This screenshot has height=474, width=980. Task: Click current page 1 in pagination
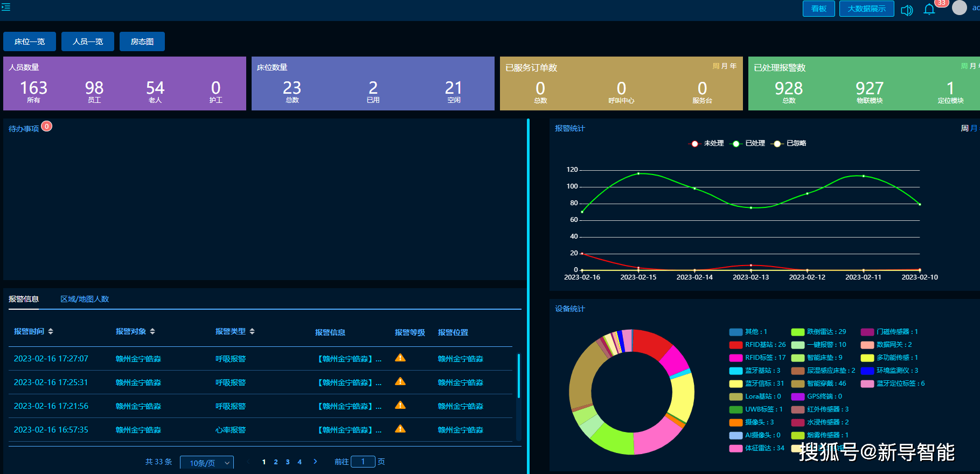click(x=264, y=462)
